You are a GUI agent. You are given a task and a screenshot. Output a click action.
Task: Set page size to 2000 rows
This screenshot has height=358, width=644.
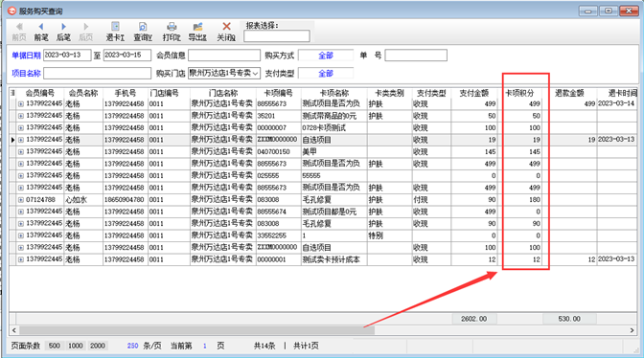point(98,346)
